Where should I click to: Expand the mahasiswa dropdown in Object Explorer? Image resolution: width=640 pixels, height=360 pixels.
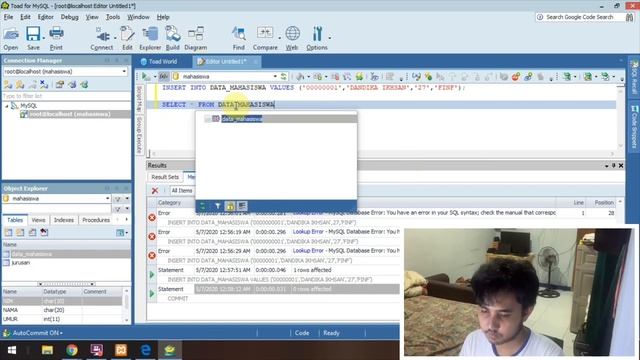tap(107, 198)
